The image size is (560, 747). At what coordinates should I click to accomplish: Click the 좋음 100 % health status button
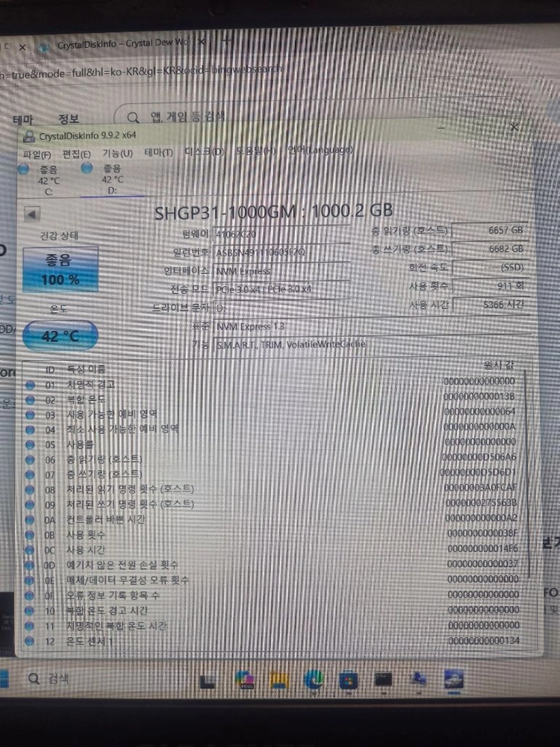[x=60, y=269]
